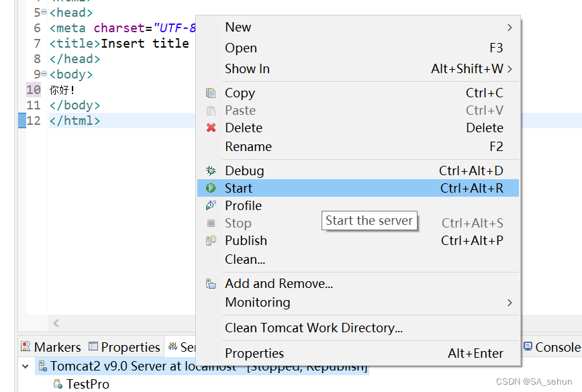Select Properties from the context menu
582x392 pixels.
pyautogui.click(x=254, y=354)
